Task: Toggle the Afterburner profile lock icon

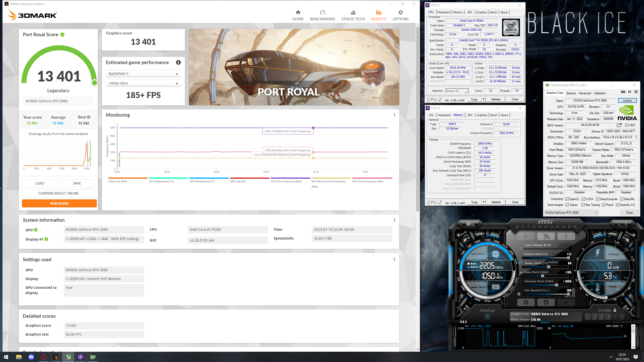Action: (615, 310)
